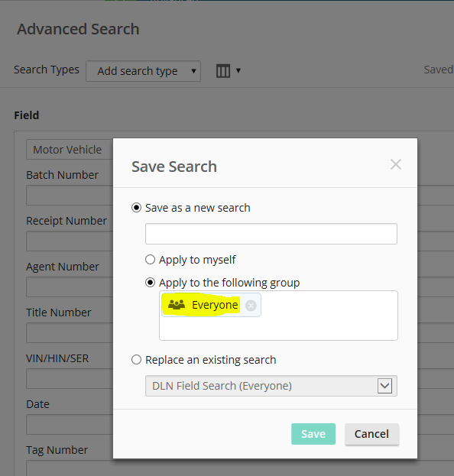Remove the Everyone group tag

(x=251, y=306)
